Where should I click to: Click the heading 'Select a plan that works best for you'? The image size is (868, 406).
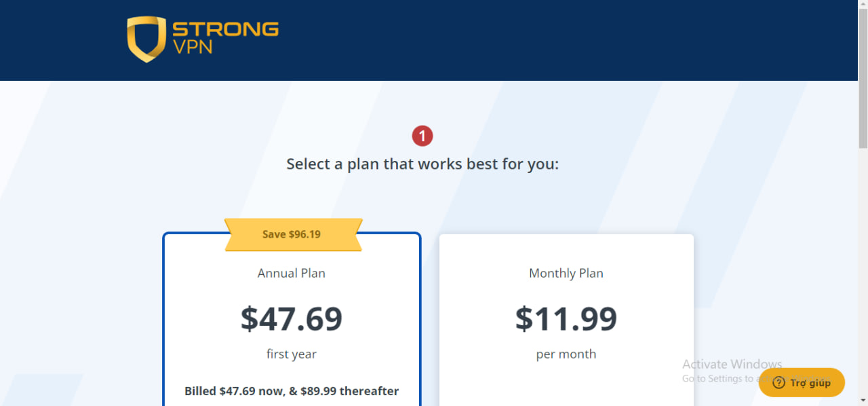(x=422, y=164)
